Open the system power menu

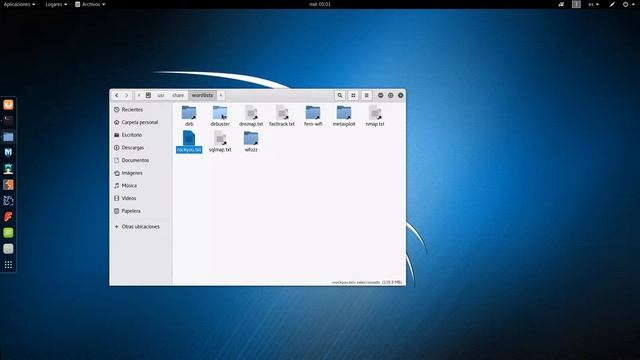click(x=628, y=4)
